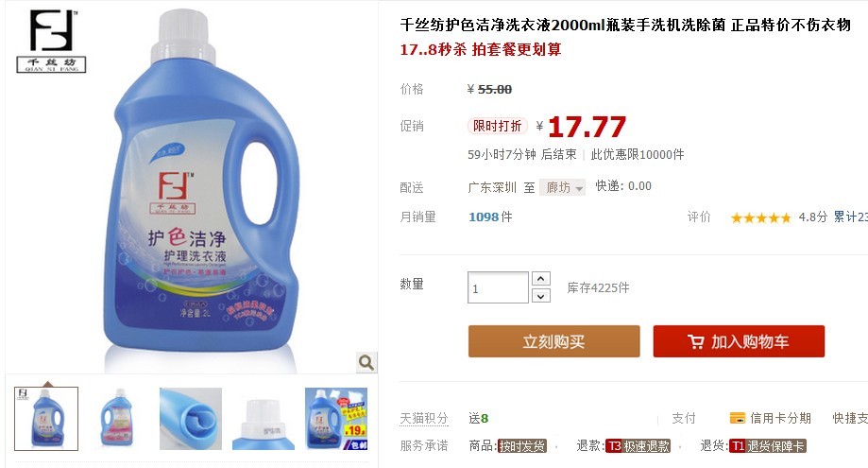This screenshot has height=468, width=868.
Task: Click the T3 fast refund badge
Action: point(638,446)
